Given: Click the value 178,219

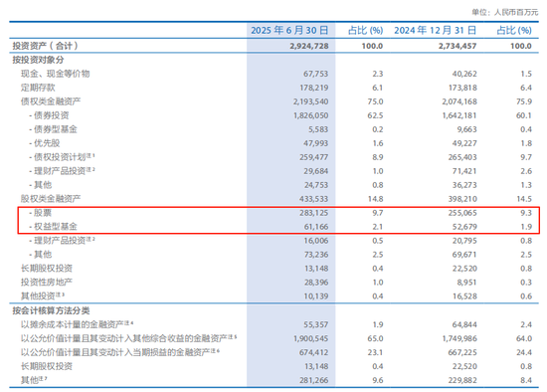Looking at the screenshot, I should tap(314, 88).
